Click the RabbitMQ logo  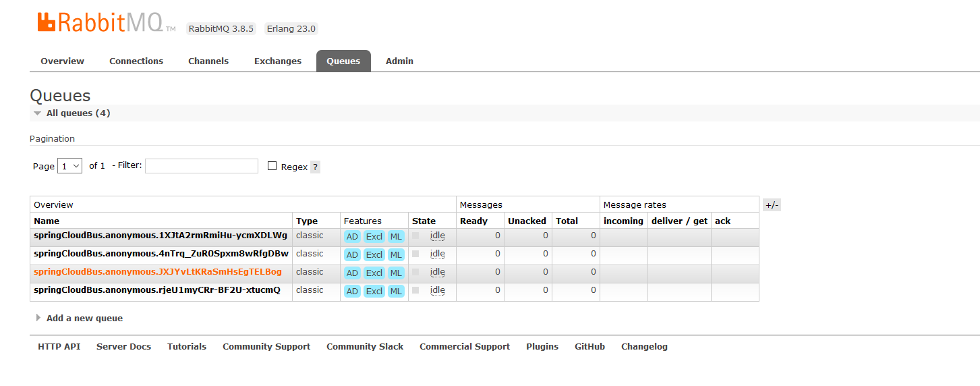pyautogui.click(x=100, y=23)
